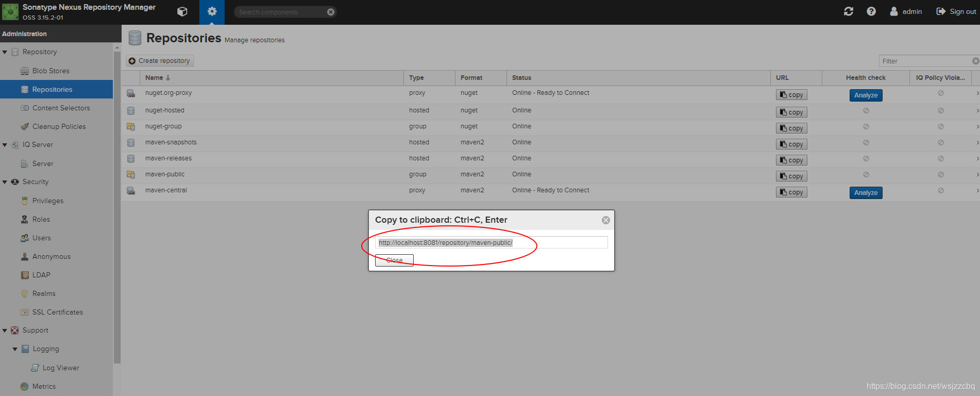This screenshot has height=396, width=980.
Task: Open maven-public repository row
Action: tap(550, 176)
